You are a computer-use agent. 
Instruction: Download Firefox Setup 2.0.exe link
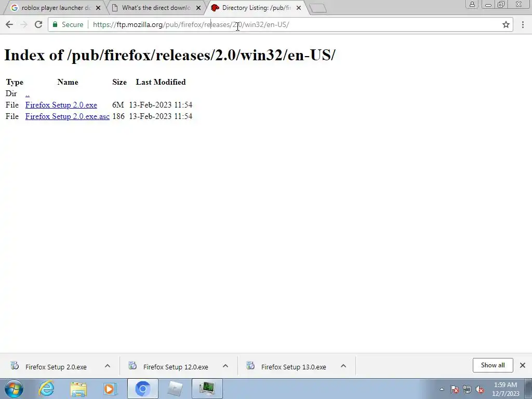pos(61,105)
